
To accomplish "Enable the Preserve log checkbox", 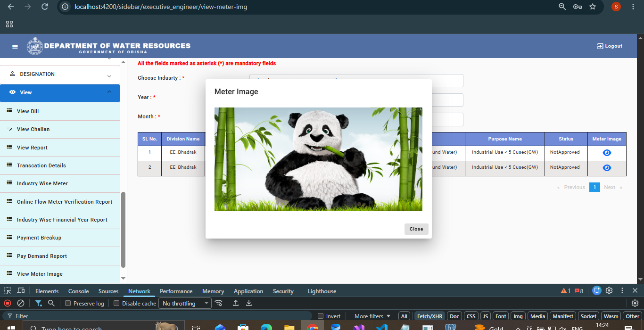I will [x=68, y=303].
